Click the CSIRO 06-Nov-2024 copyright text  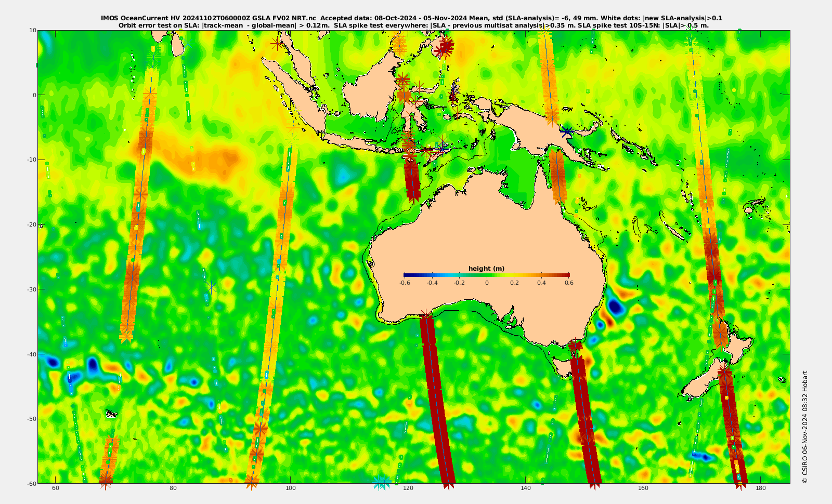(x=805, y=427)
